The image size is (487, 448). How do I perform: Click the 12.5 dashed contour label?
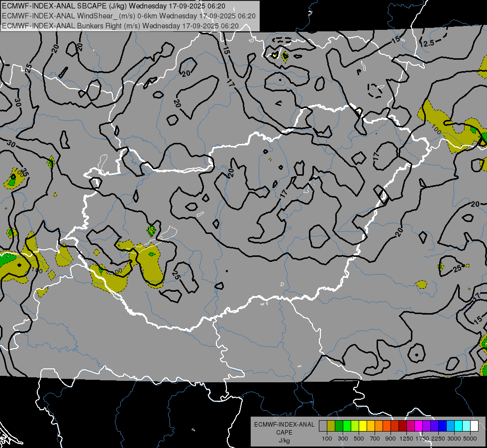tap(427, 43)
